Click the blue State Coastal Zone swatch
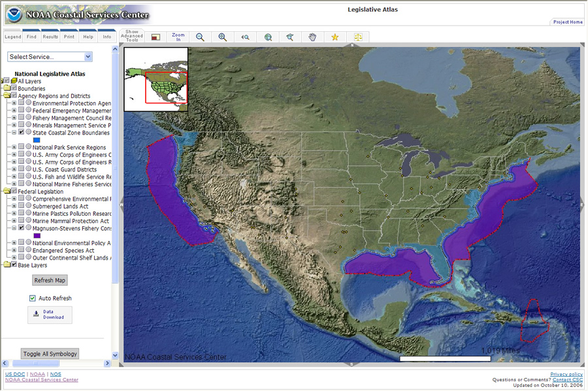This screenshot has width=588, height=391. pos(37,140)
